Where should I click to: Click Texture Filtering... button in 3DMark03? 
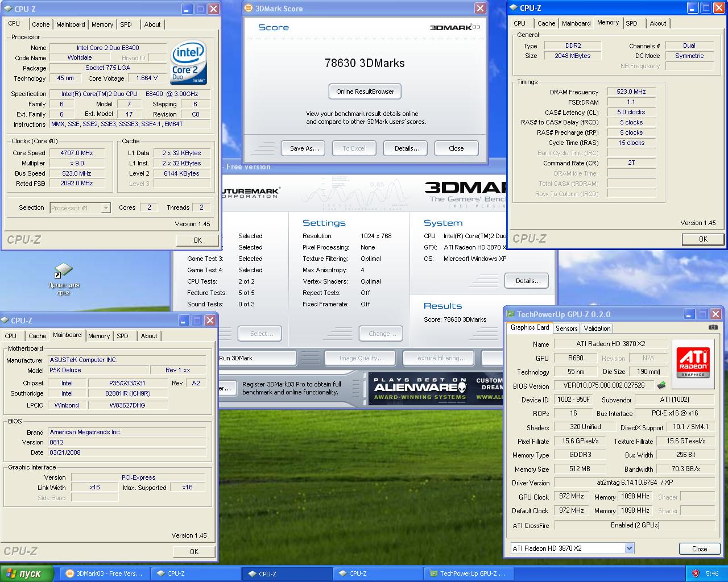pos(440,358)
